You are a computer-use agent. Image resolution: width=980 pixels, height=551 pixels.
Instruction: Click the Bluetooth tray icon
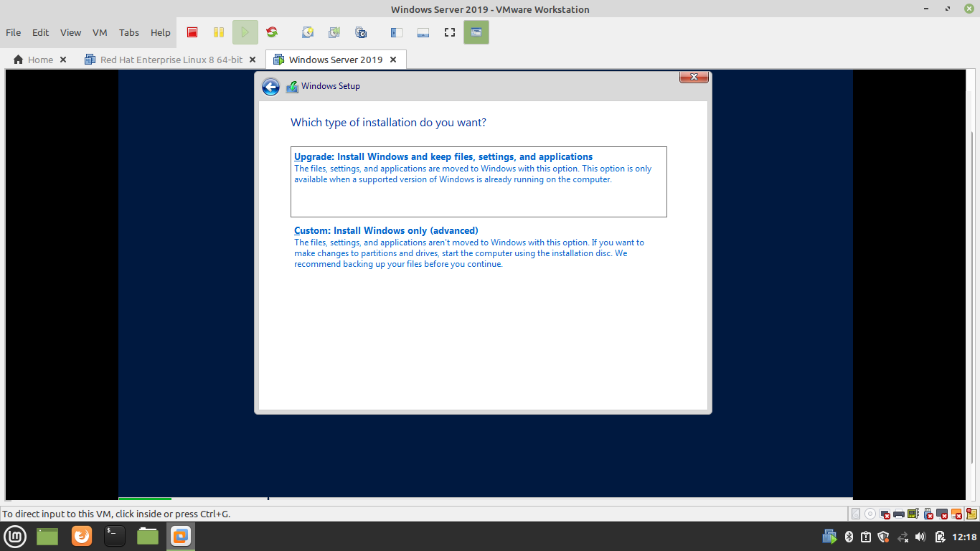coord(849,537)
